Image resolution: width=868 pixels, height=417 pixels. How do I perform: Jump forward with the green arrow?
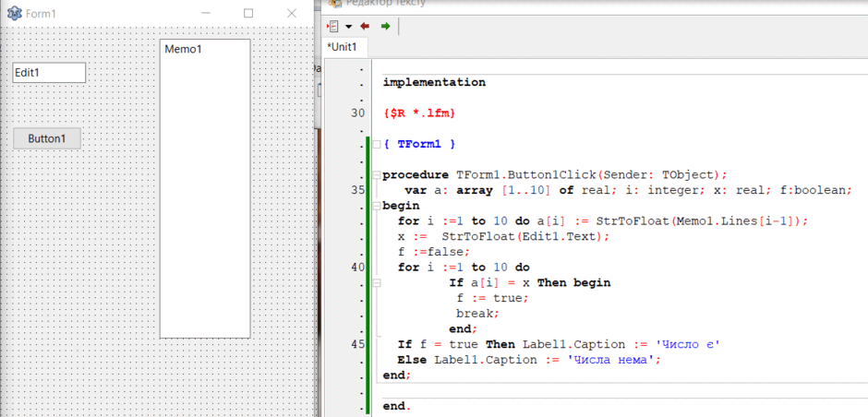point(385,26)
